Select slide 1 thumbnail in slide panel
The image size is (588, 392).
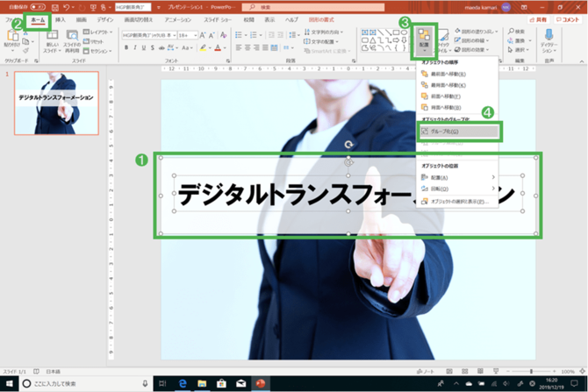point(56,103)
